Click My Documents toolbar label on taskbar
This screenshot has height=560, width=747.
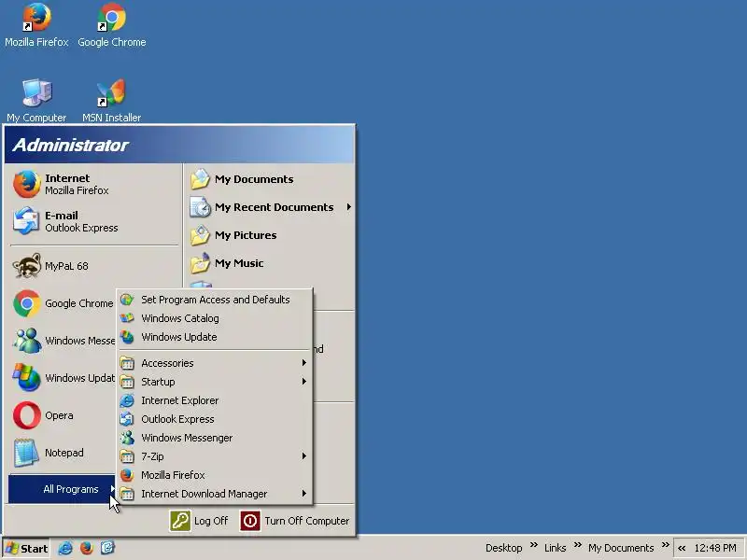(x=621, y=548)
